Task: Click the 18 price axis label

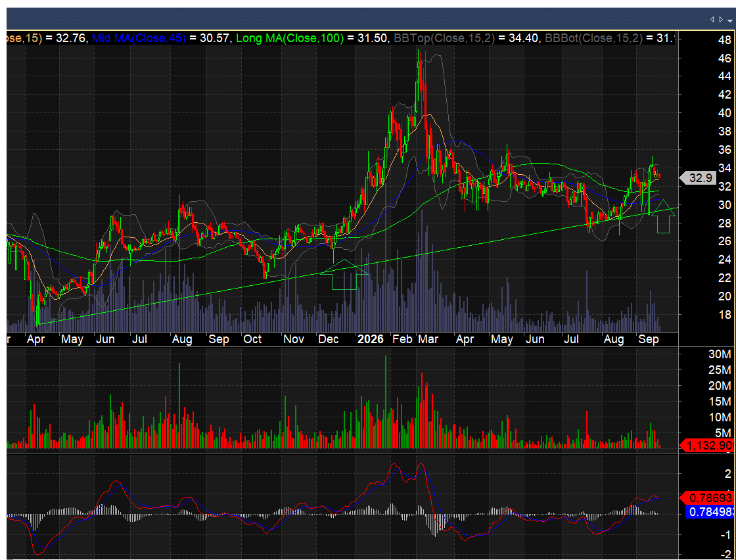Action: [724, 314]
